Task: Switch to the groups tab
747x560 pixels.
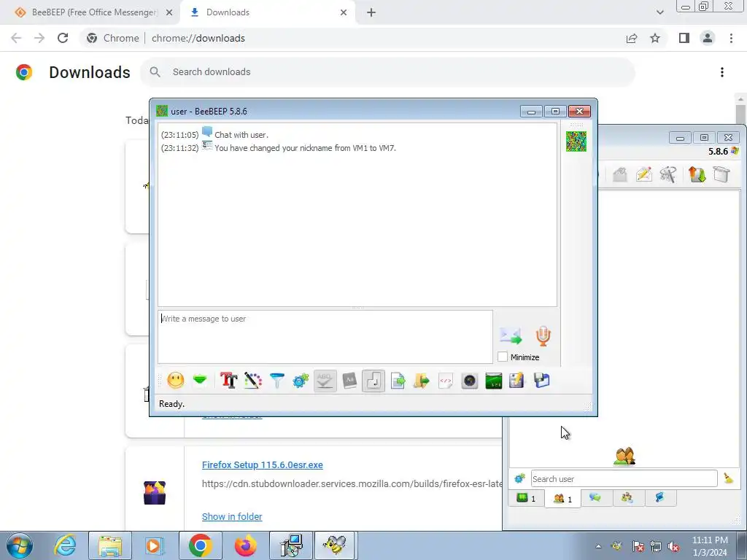Action: tap(627, 497)
